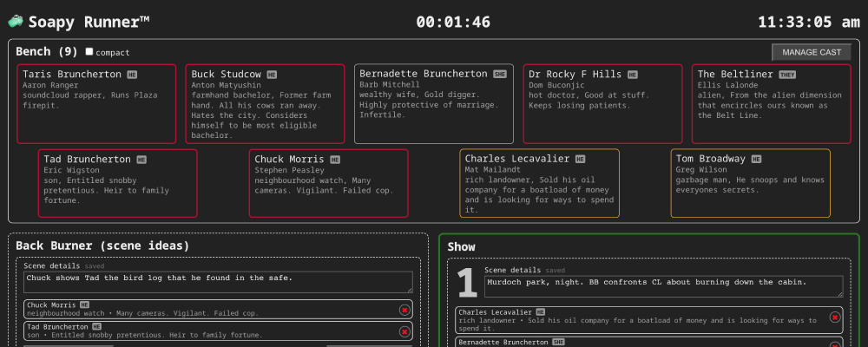
Task: Select the Tad Bruncherton bench card
Action: [117, 183]
